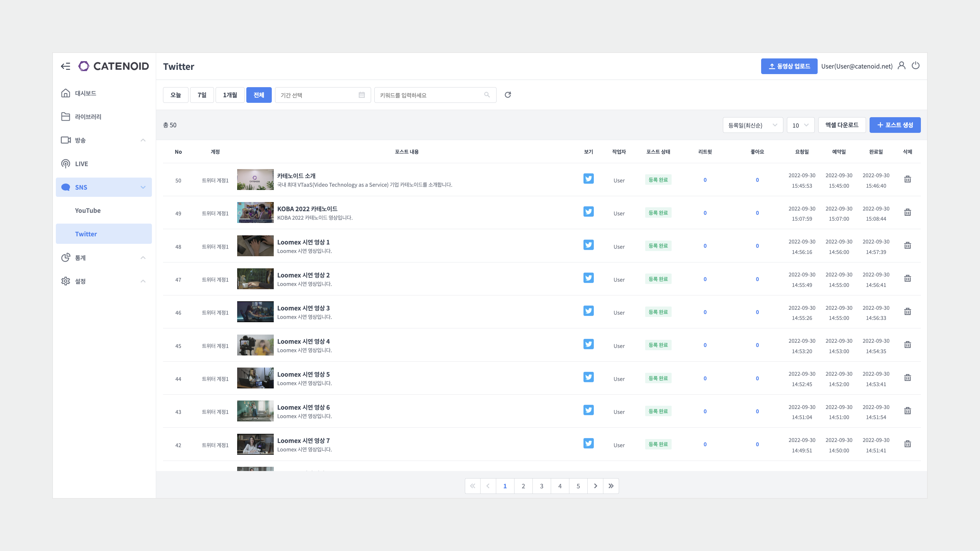Click 엑셀 다운로드 button
Viewport: 980px width, 551px height.
(841, 125)
